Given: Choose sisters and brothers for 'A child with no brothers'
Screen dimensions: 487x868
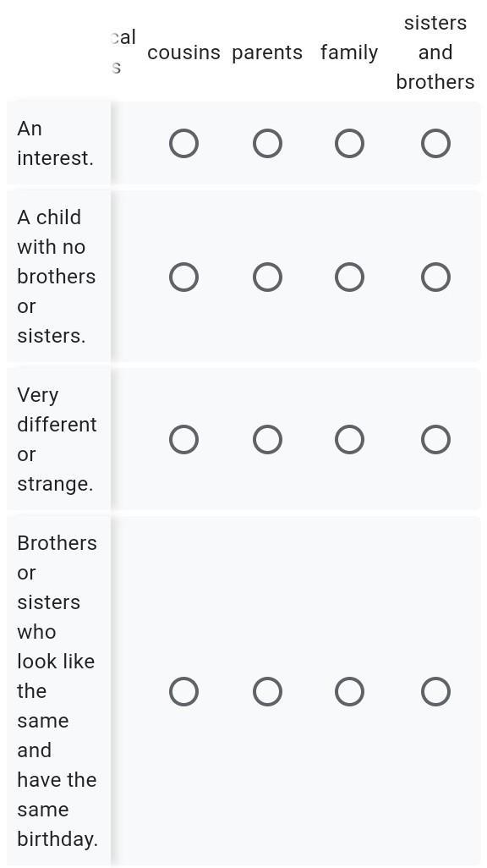Looking at the screenshot, I should (435, 277).
